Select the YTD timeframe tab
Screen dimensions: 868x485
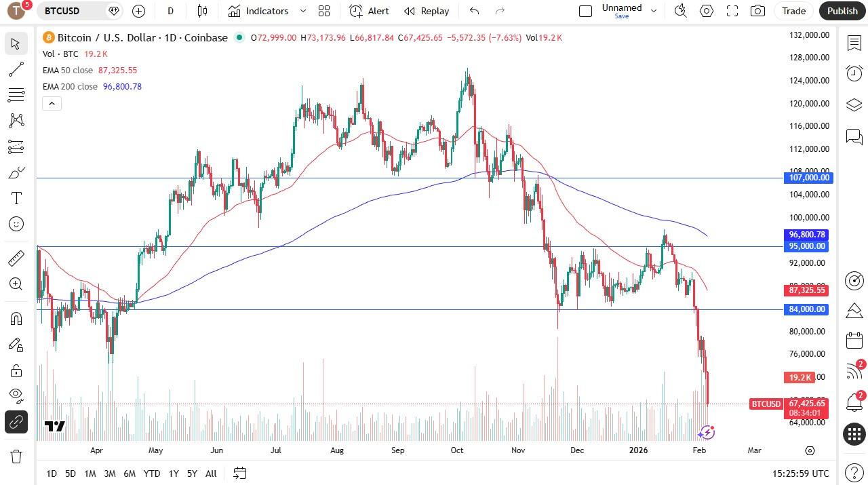(152, 473)
